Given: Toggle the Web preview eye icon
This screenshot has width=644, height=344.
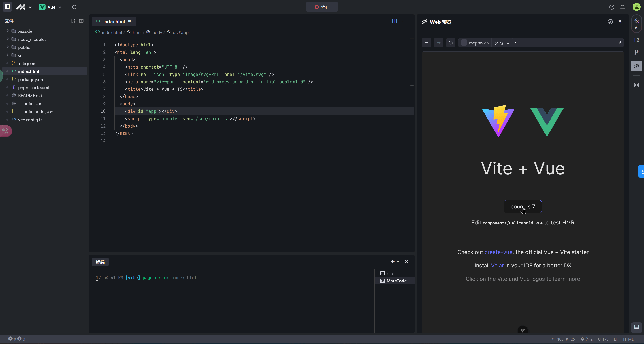Looking at the screenshot, I should click(636, 66).
